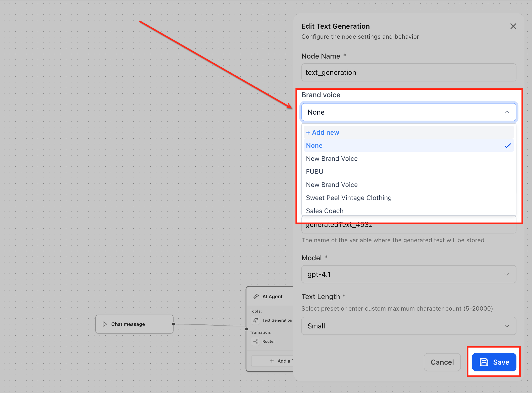
Task: Collapse the Brand voice dropdown
Action: click(x=507, y=112)
